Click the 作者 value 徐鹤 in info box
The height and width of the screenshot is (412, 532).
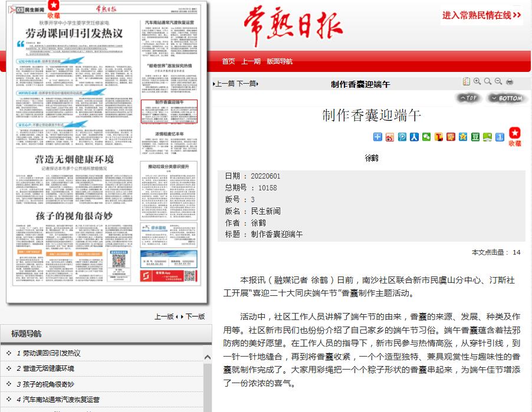point(258,223)
